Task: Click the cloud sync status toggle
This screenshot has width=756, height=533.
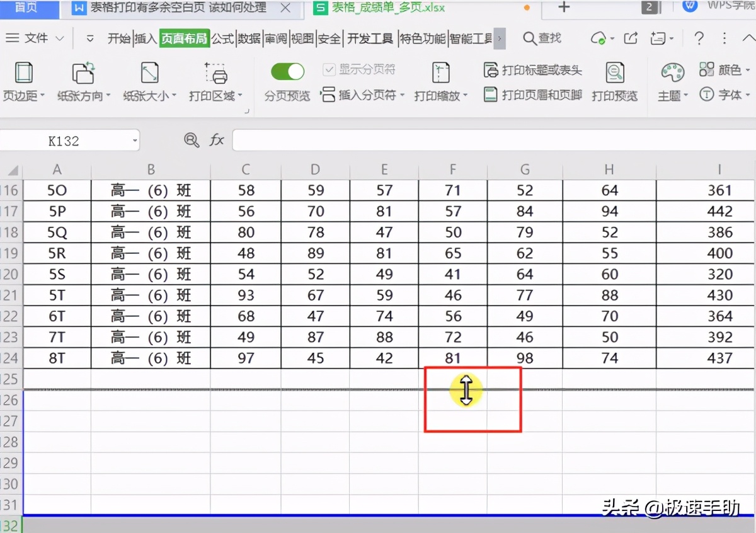Action: coord(599,38)
